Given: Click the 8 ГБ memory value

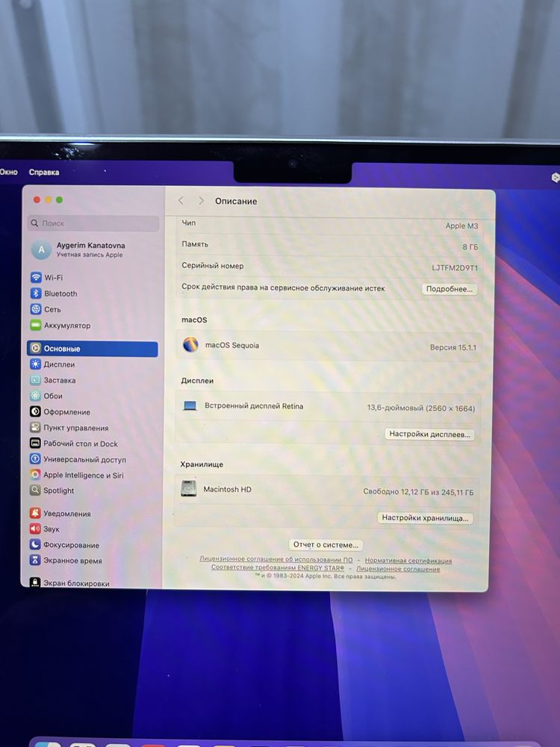Looking at the screenshot, I should point(470,247).
